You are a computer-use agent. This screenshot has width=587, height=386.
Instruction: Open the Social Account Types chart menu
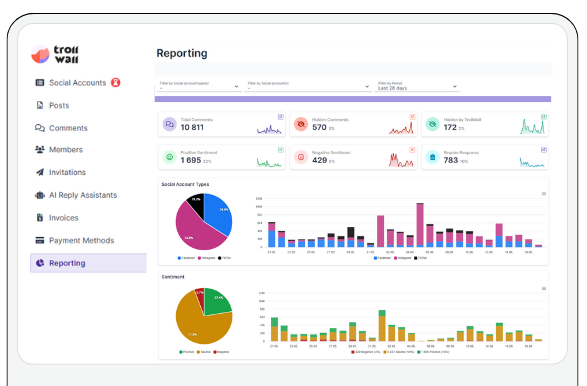pyautogui.click(x=544, y=194)
